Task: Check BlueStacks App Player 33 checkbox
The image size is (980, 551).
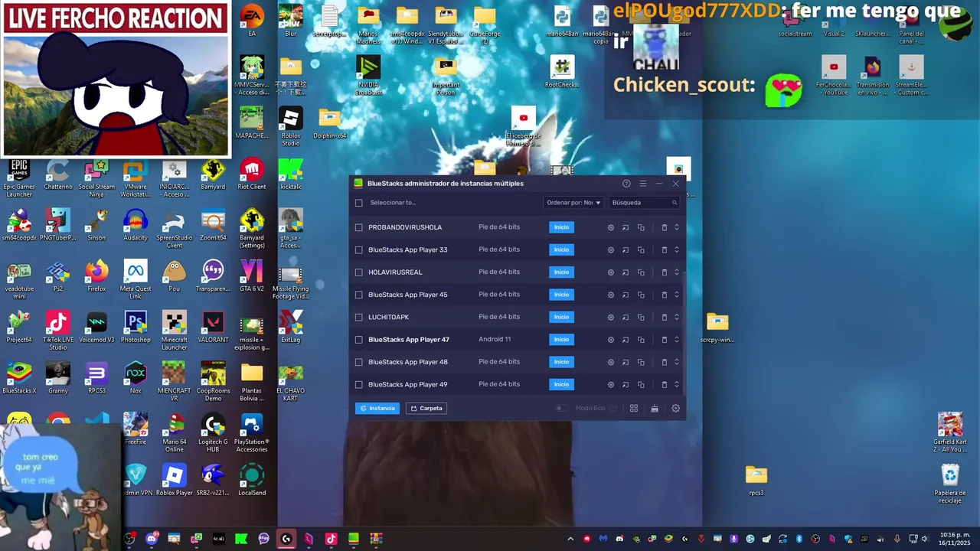Action: 359,249
